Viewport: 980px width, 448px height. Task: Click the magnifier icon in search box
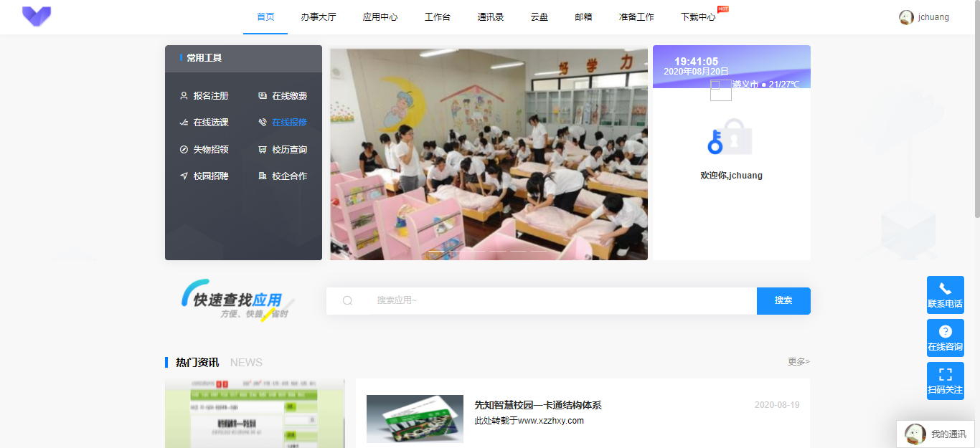347,300
